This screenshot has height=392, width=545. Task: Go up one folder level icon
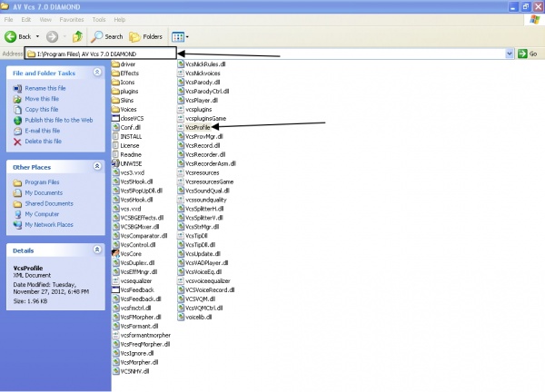pos(77,36)
